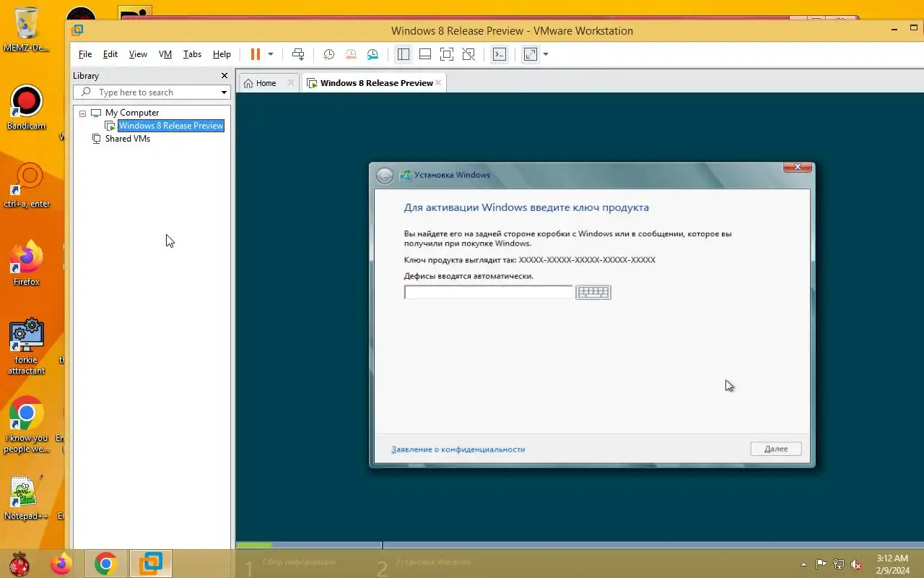Open the Help menu
Image resolution: width=924 pixels, height=578 pixels.
point(222,54)
